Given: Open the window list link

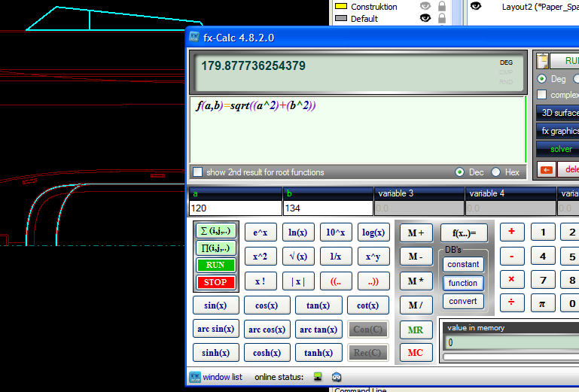Looking at the screenshot, I should click(x=222, y=377).
